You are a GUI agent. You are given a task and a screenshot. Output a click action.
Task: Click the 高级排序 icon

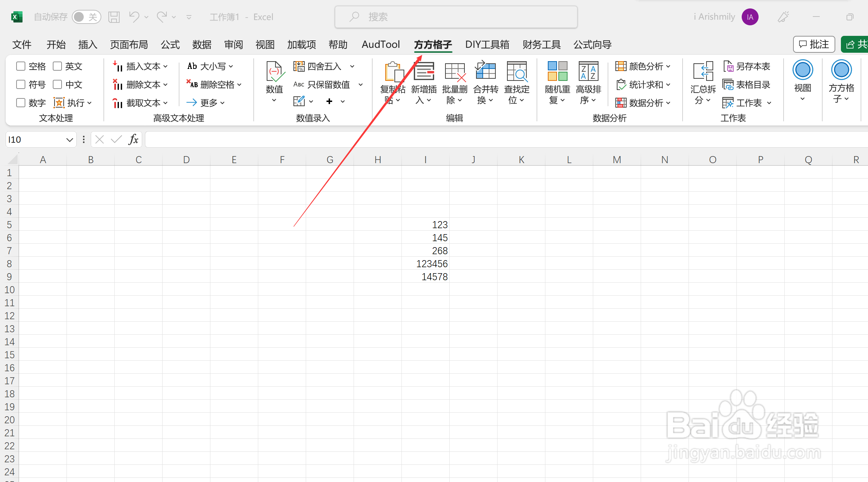tap(588, 71)
